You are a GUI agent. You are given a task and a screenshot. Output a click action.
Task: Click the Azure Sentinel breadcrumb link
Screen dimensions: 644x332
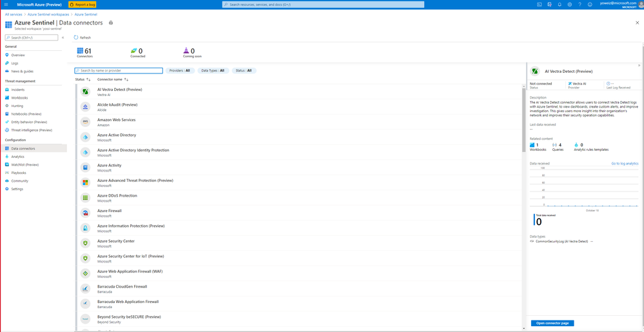[x=86, y=14]
